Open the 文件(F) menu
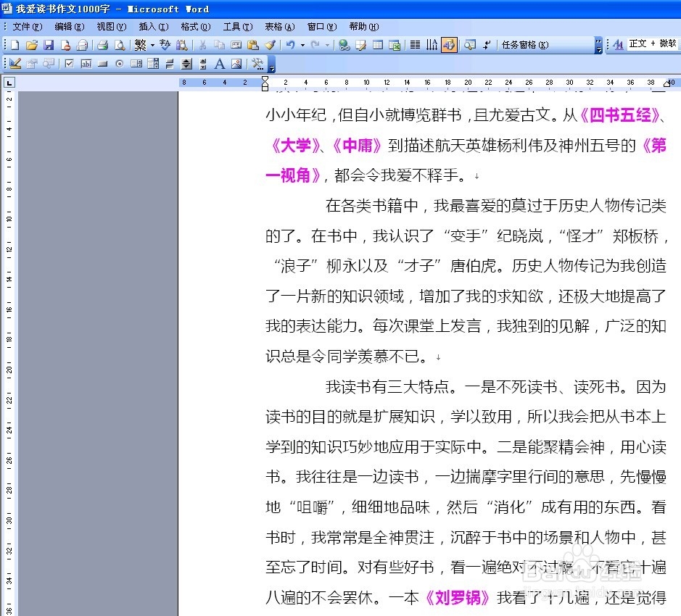 (x=28, y=27)
